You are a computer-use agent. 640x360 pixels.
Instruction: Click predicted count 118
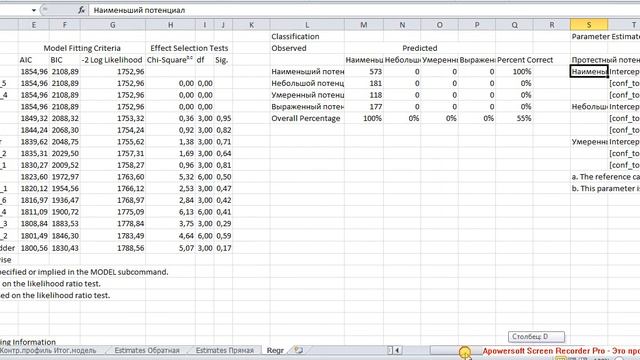click(375, 95)
